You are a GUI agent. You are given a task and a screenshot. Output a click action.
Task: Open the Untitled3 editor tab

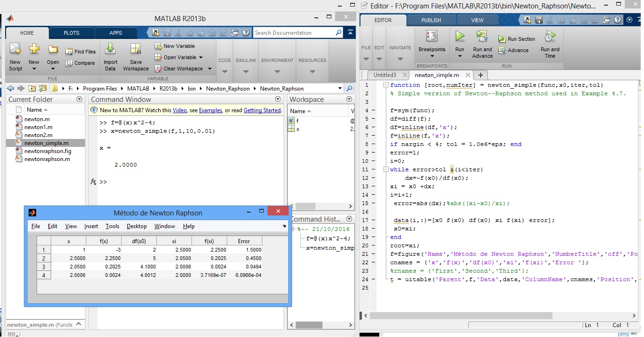(384, 75)
